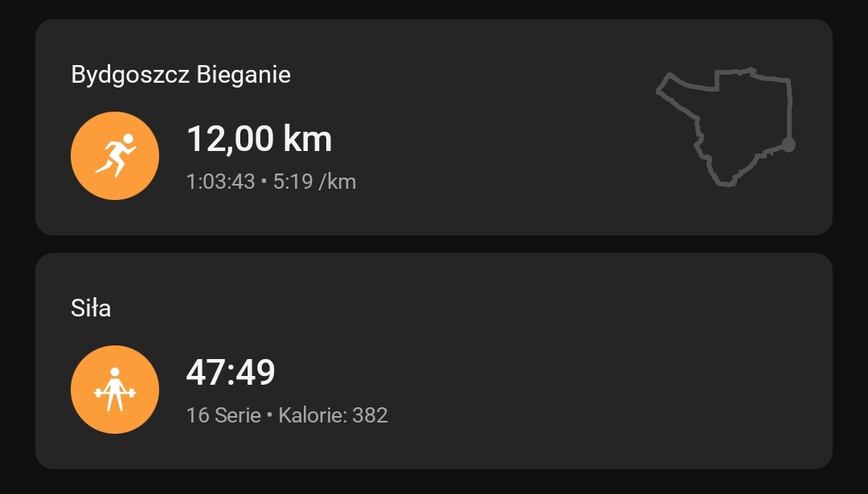
Task: Tap the white runner figure in the icon
Action: (117, 155)
